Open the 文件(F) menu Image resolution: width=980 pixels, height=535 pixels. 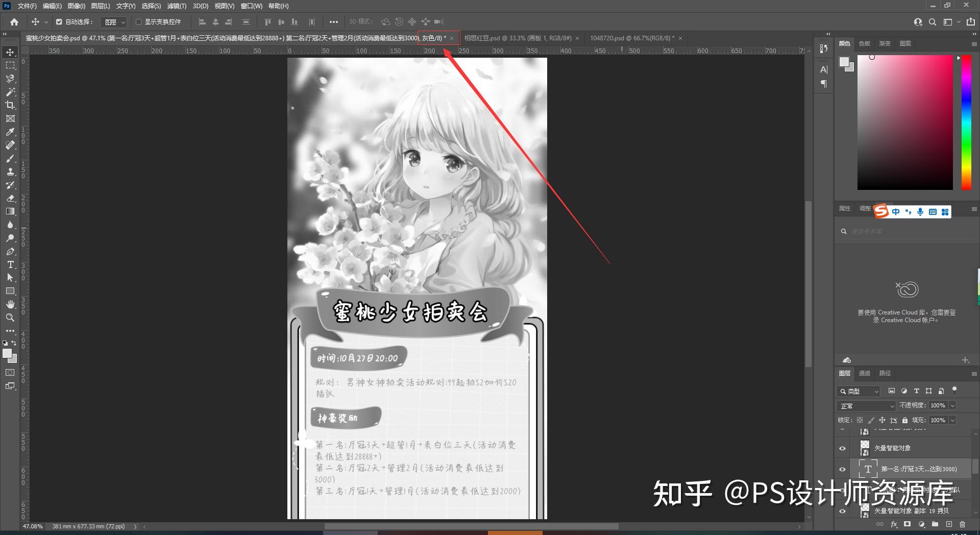pyautogui.click(x=27, y=6)
